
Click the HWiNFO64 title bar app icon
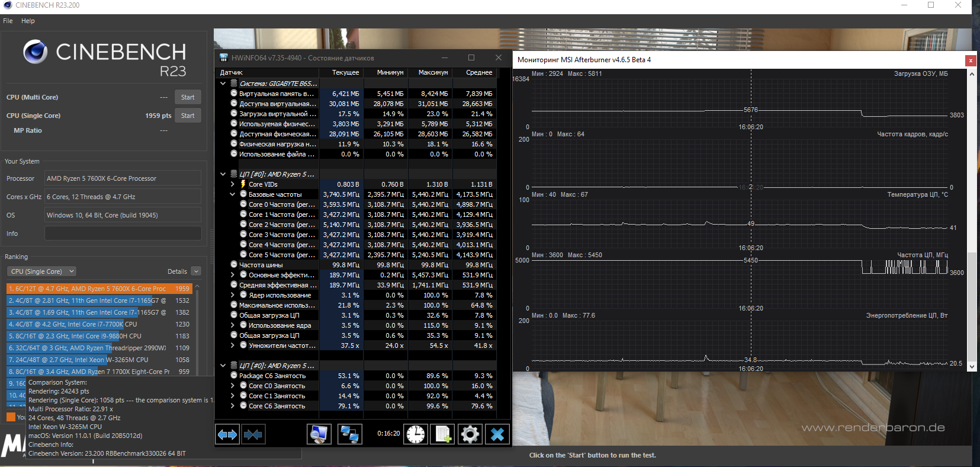pyautogui.click(x=224, y=58)
